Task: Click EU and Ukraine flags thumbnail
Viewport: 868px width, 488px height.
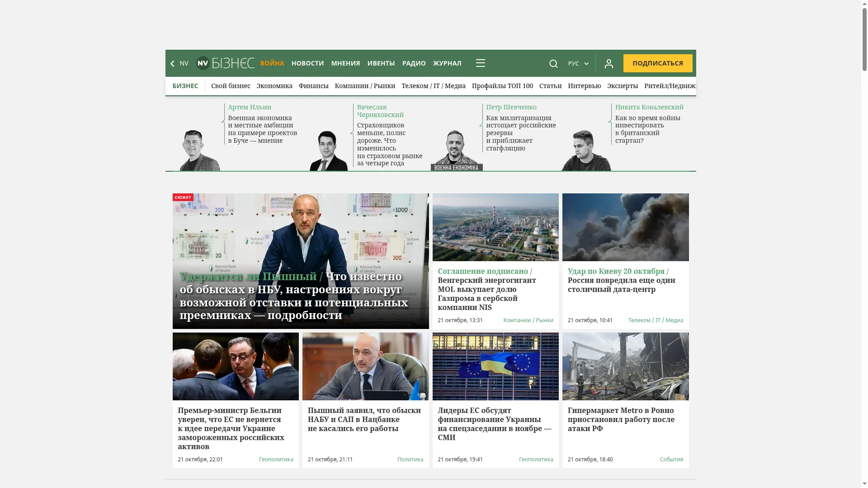Action: click(x=495, y=366)
